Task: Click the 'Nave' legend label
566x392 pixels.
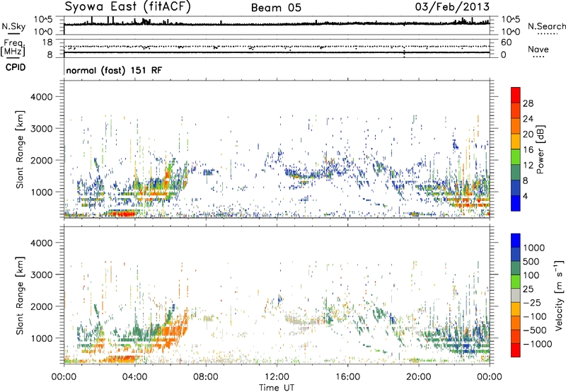Action: tap(538, 49)
